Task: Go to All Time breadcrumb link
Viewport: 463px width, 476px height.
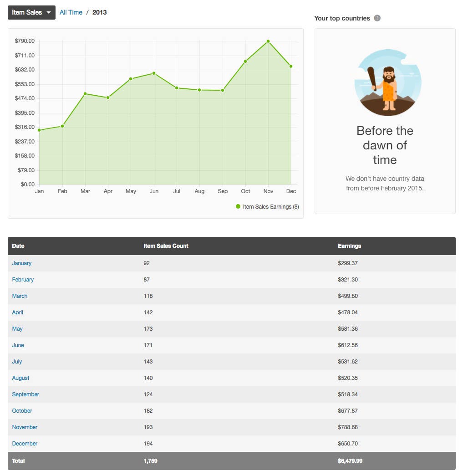Action: click(x=71, y=12)
